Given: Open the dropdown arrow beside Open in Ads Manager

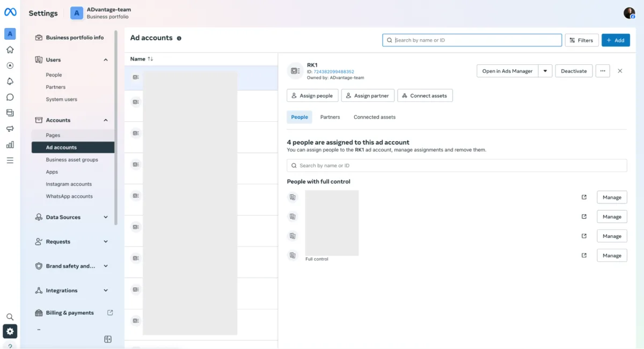Looking at the screenshot, I should [545, 71].
